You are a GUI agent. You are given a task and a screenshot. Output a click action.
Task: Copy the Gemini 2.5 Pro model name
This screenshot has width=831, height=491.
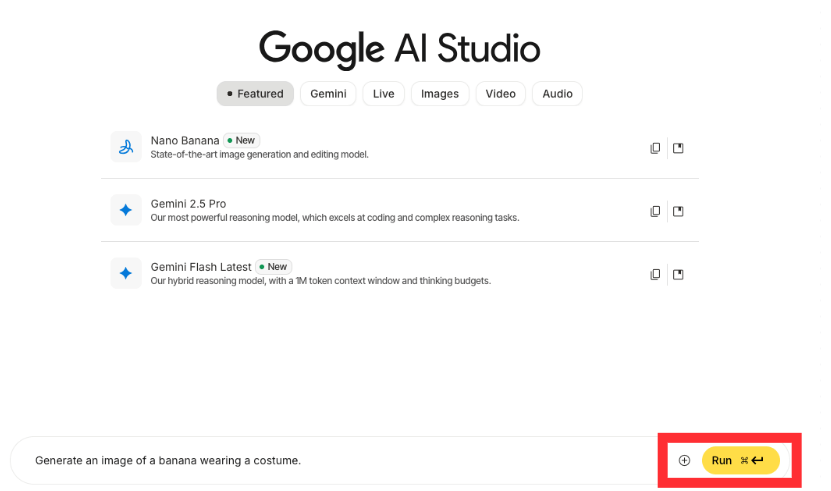tap(655, 211)
